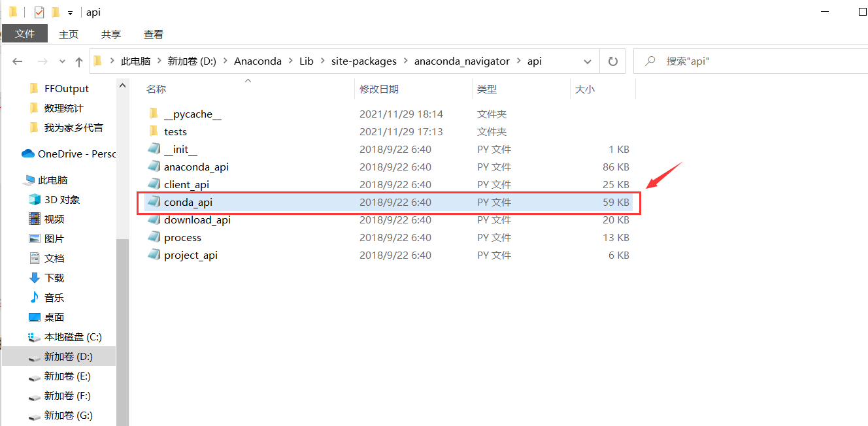Select the process file icon
The image size is (868, 426).
pyautogui.click(x=154, y=237)
